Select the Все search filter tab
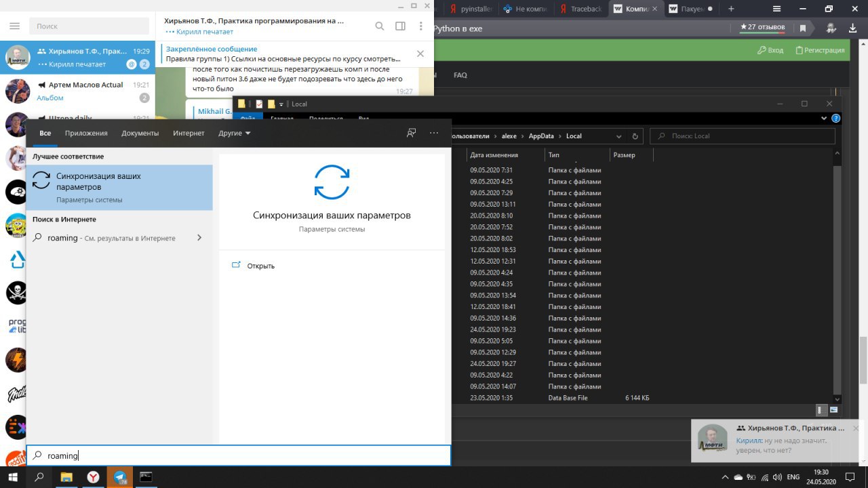The height and width of the screenshot is (488, 868). [45, 133]
